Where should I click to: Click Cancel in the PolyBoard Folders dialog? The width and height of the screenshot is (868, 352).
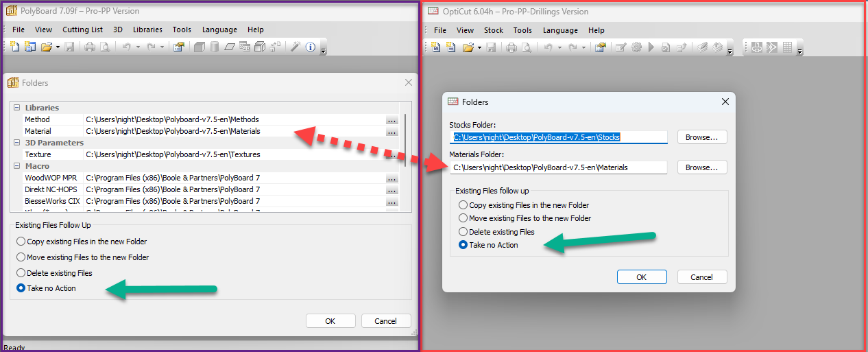(x=385, y=320)
